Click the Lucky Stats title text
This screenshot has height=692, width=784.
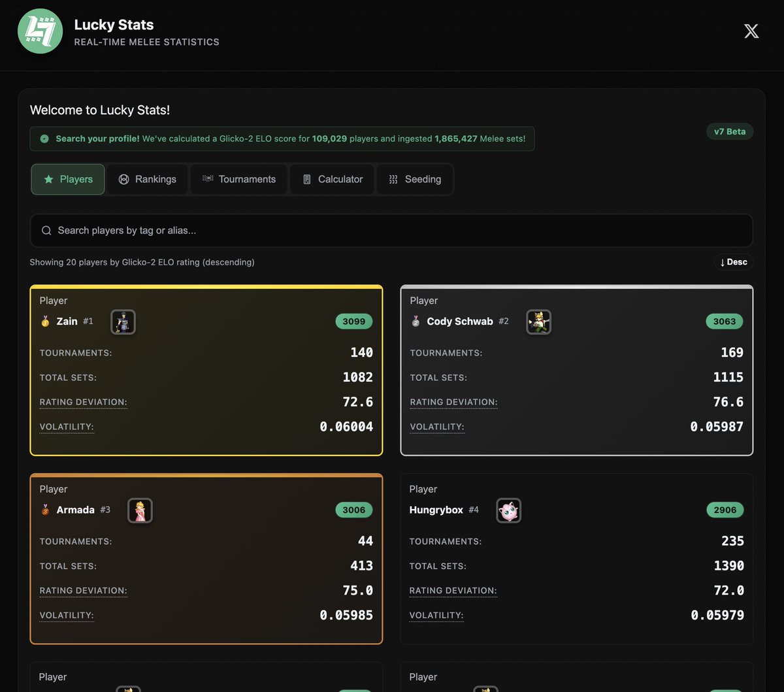coord(114,25)
